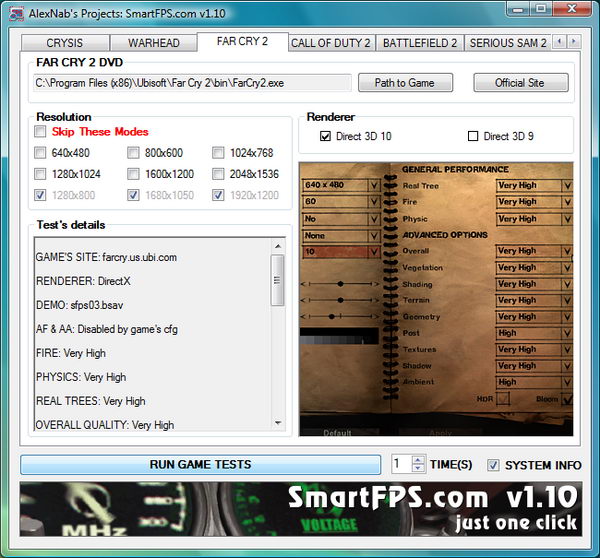Toggle the 1680x1050 resolution checkbox
Viewport: 600px width, 558px height.
pos(133,195)
